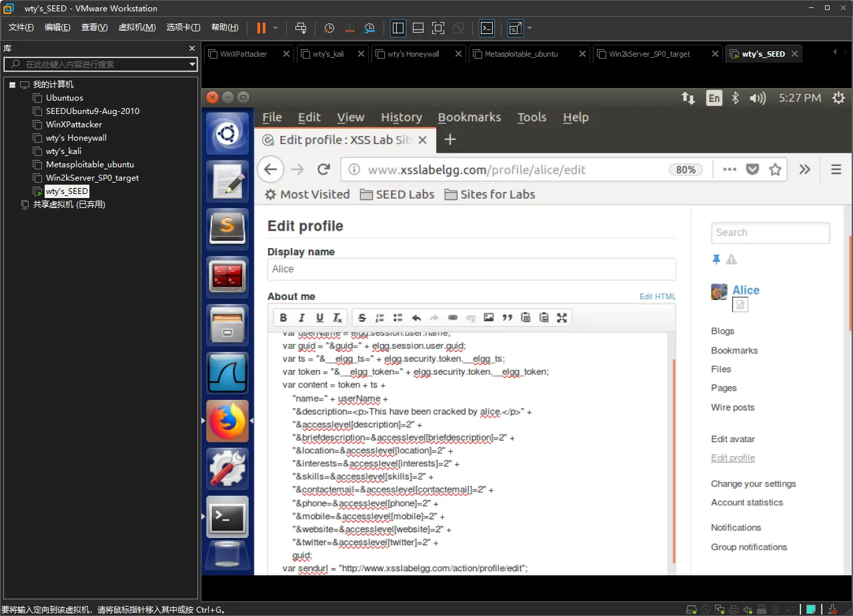Screen dimensions: 853x616
Task: Collapse the 我的计算机 tree node
Action: pos(12,85)
